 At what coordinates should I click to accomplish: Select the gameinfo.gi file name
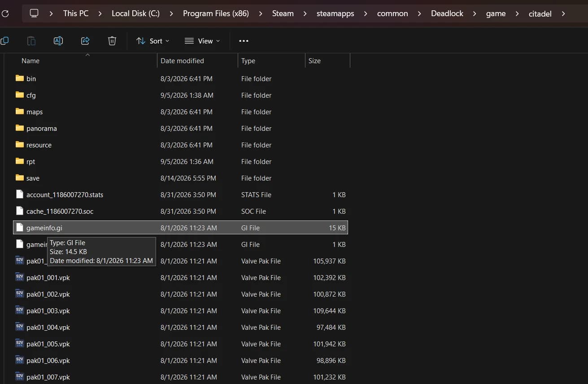coord(44,228)
